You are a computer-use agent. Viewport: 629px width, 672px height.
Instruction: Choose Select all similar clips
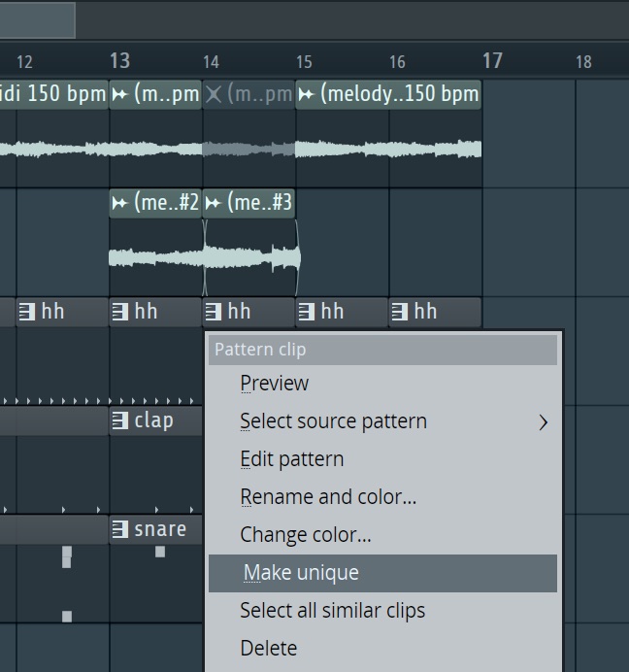[x=382, y=611]
